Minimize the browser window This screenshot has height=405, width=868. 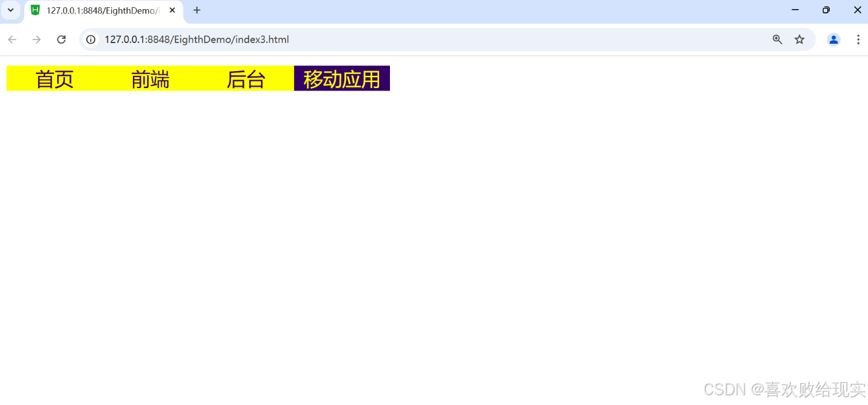pyautogui.click(x=795, y=10)
